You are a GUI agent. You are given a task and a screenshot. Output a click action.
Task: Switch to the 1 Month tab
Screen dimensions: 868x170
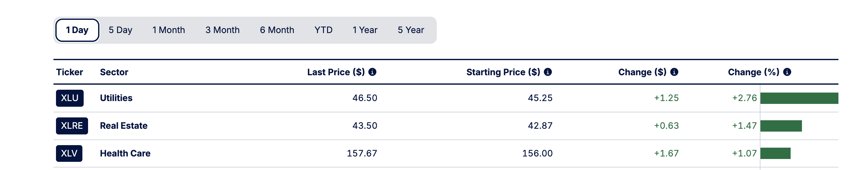[x=169, y=30]
